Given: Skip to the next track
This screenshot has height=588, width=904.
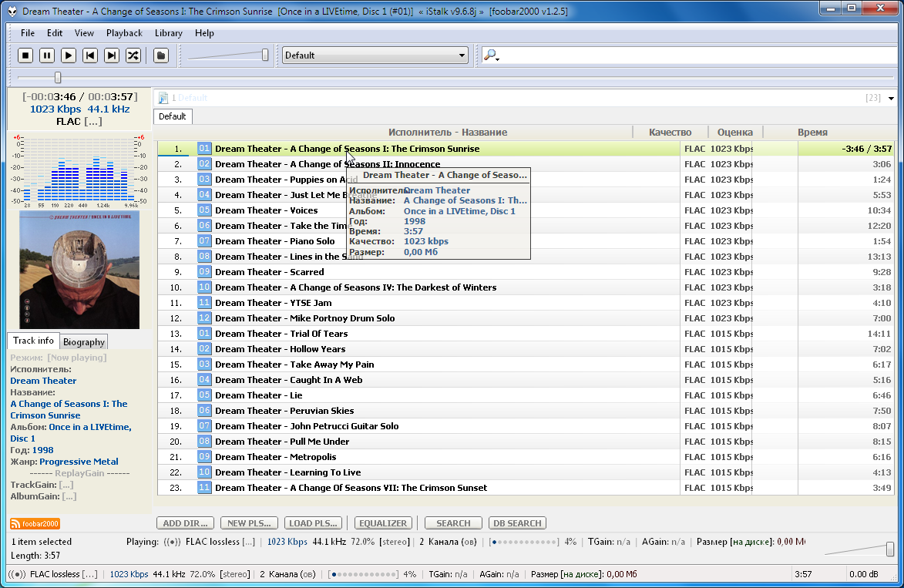Looking at the screenshot, I should click(x=112, y=55).
